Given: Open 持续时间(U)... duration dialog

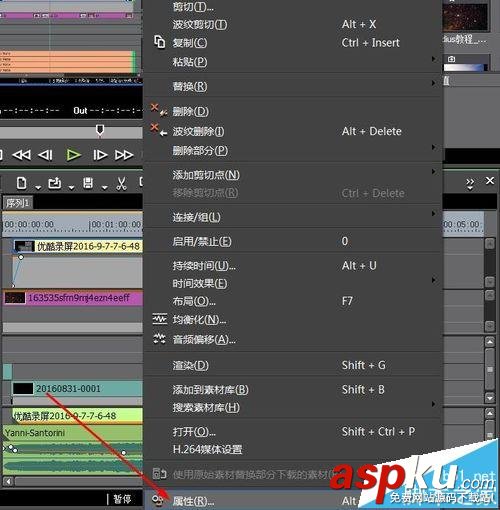Looking at the screenshot, I should (x=293, y=266).
